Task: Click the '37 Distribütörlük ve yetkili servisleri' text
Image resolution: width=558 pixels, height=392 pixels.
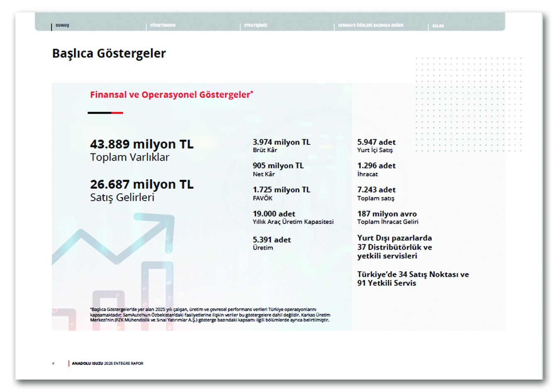Action: (x=394, y=251)
